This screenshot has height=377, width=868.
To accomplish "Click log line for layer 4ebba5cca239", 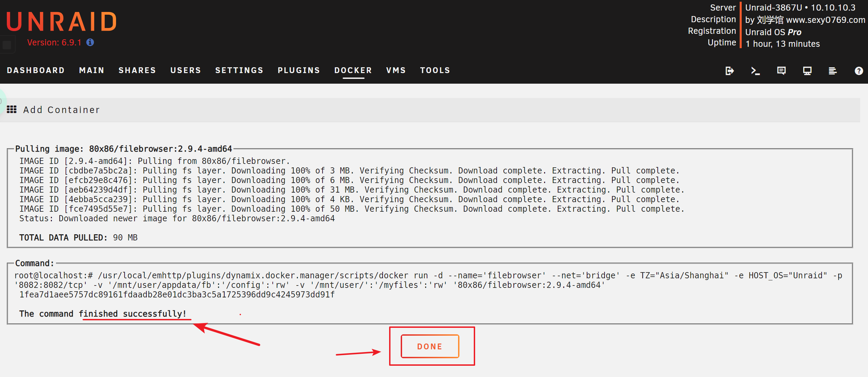I will point(349,199).
